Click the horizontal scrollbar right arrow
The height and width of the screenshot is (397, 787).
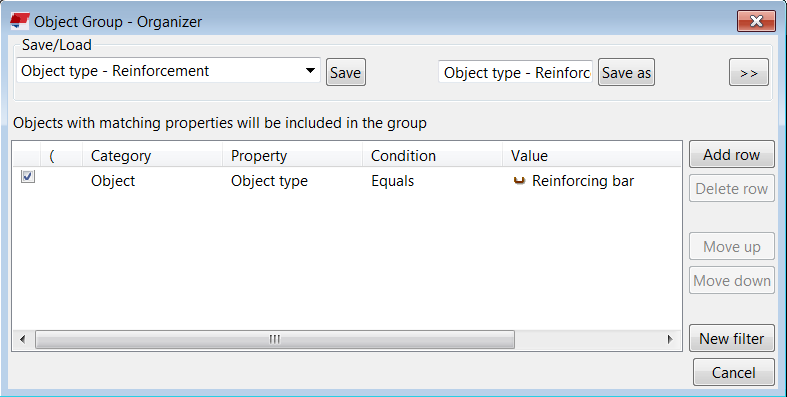(x=670, y=339)
